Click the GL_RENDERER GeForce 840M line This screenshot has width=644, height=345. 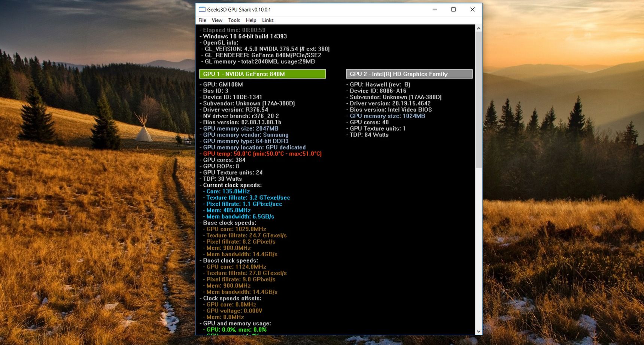[261, 55]
